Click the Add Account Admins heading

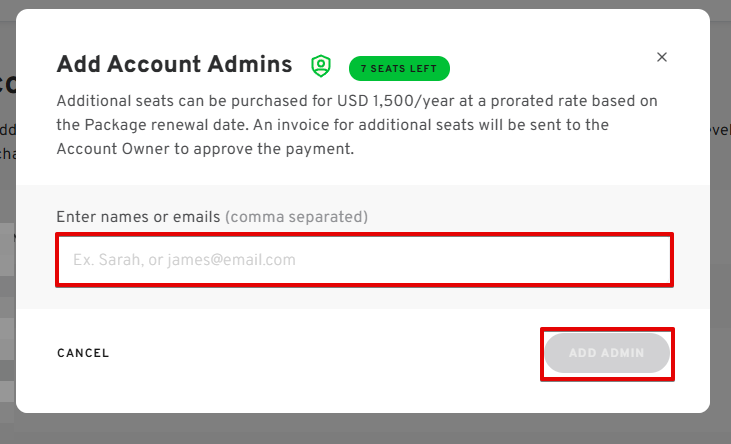tap(174, 64)
